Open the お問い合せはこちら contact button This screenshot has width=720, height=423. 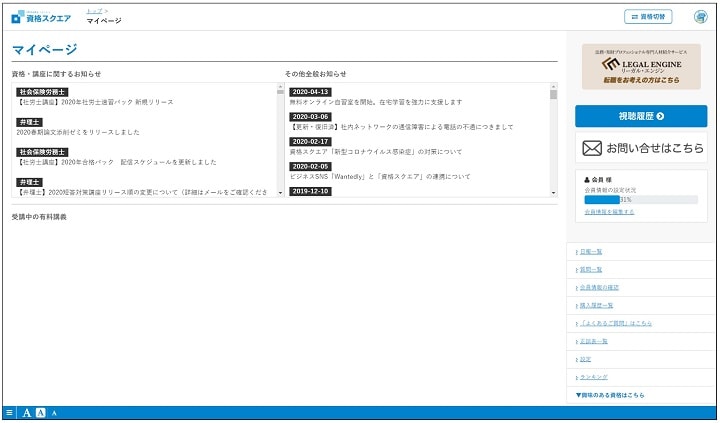click(641, 148)
